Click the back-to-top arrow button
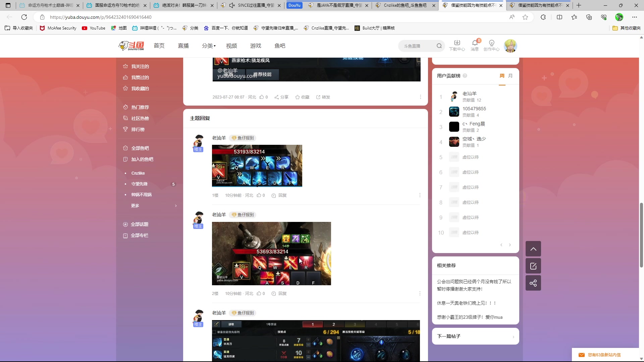The width and height of the screenshot is (644, 362). point(533,249)
